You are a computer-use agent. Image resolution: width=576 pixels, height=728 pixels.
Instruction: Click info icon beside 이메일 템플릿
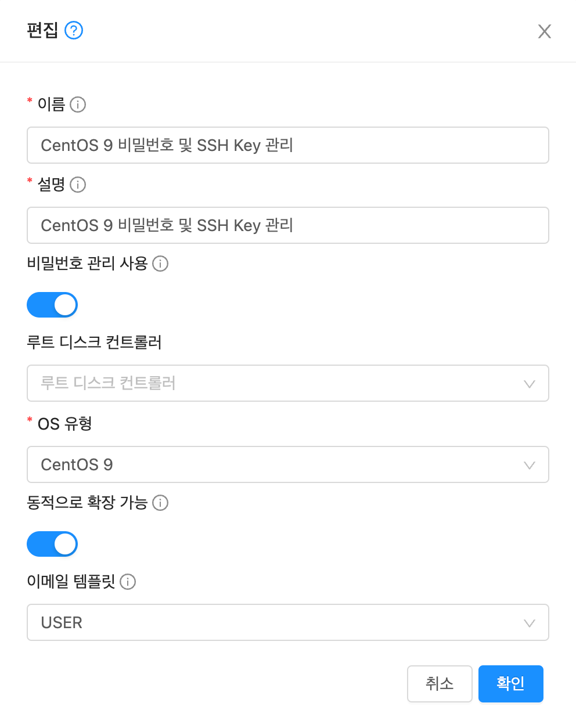click(128, 582)
